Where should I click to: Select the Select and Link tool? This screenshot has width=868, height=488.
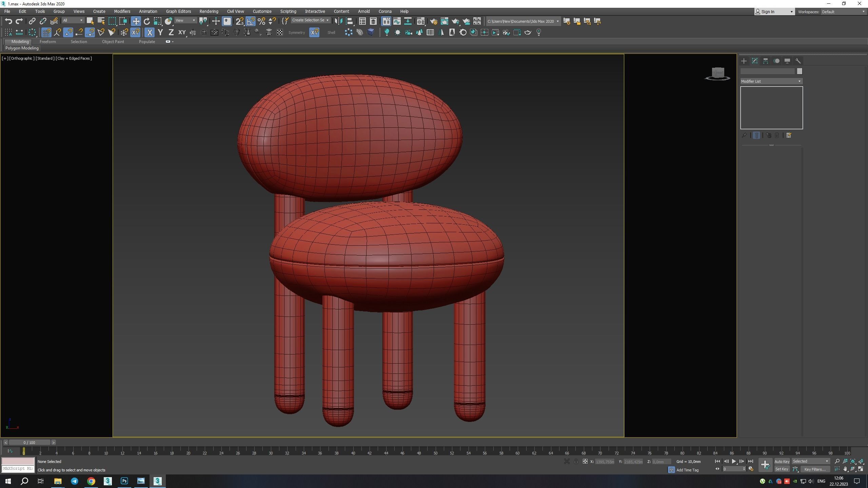(x=32, y=21)
